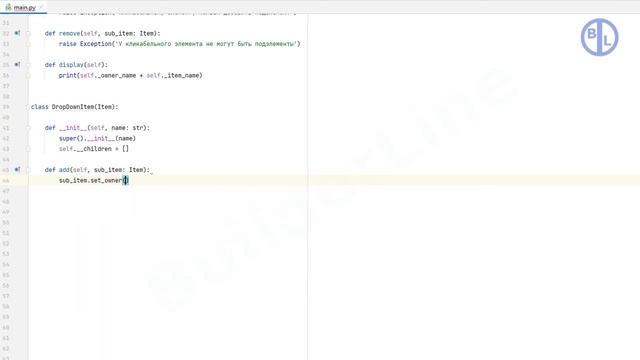Click the 'raise Exception' string text
The height and width of the screenshot is (360, 640).
[207, 44]
